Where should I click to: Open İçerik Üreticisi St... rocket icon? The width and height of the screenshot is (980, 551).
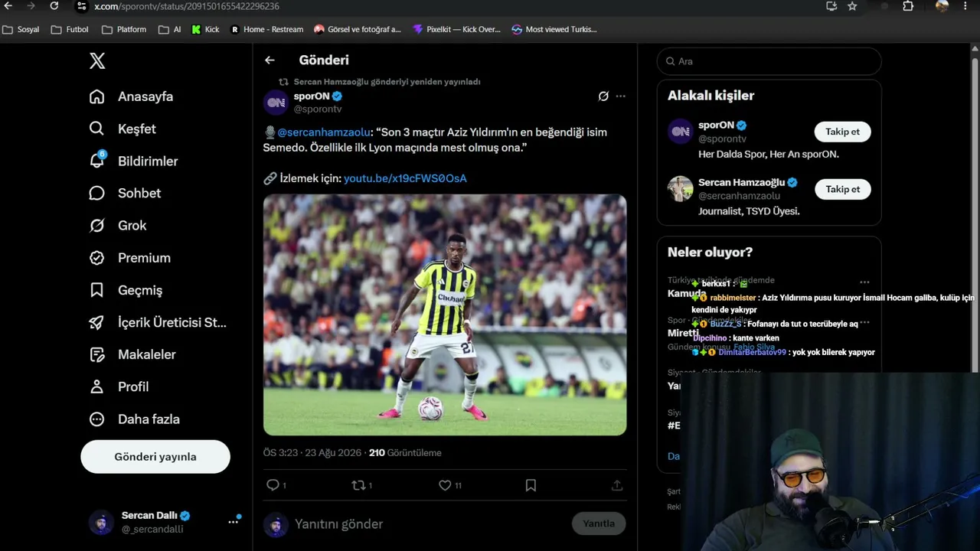(x=97, y=322)
